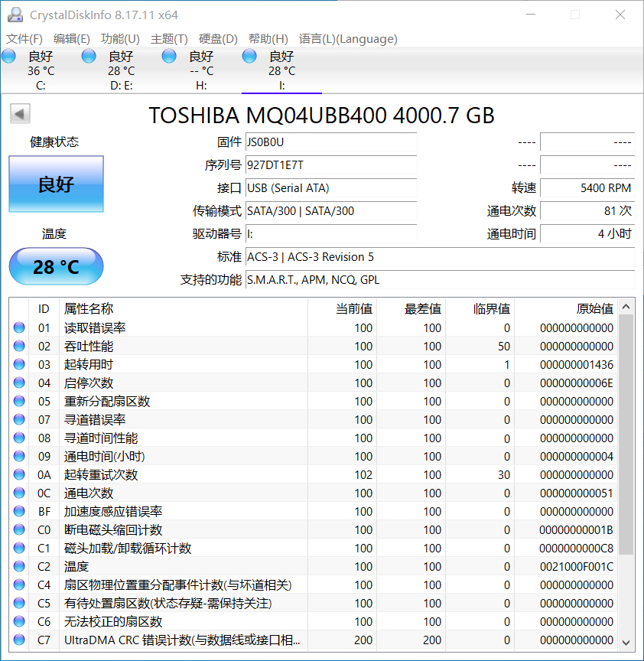Click the blue indicator next to 起转用时
Screen dimensions: 644x661
click(x=18, y=364)
